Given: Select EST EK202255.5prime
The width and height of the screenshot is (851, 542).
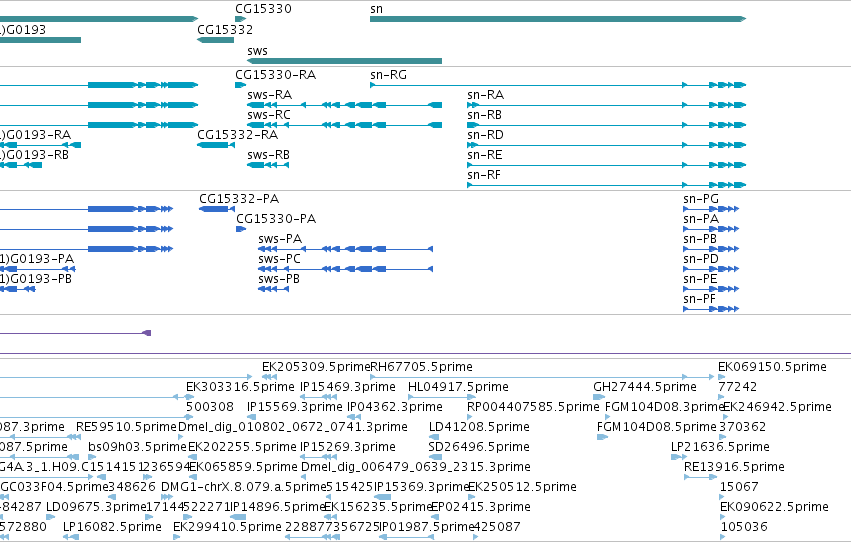Looking at the screenshot, I should click(193, 457).
